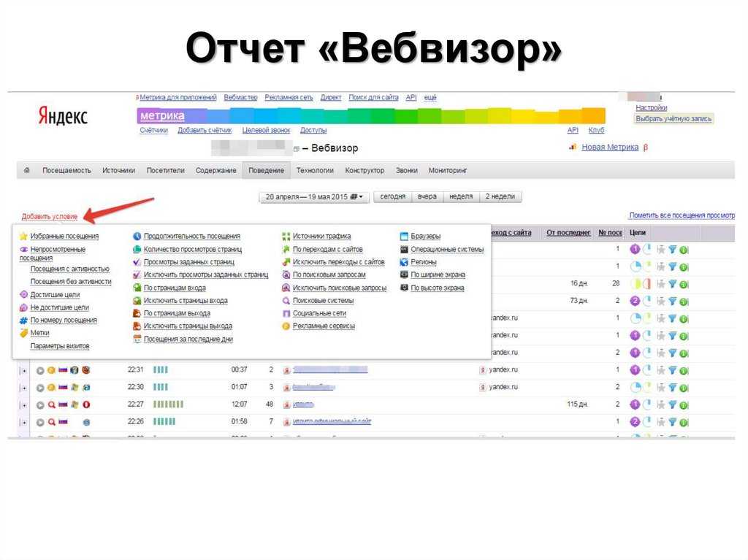
Task: Play the visit recorded at 22:26
Action: [40, 422]
